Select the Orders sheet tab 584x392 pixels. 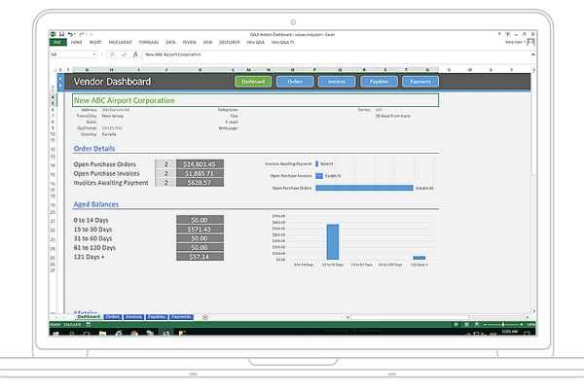(x=113, y=317)
